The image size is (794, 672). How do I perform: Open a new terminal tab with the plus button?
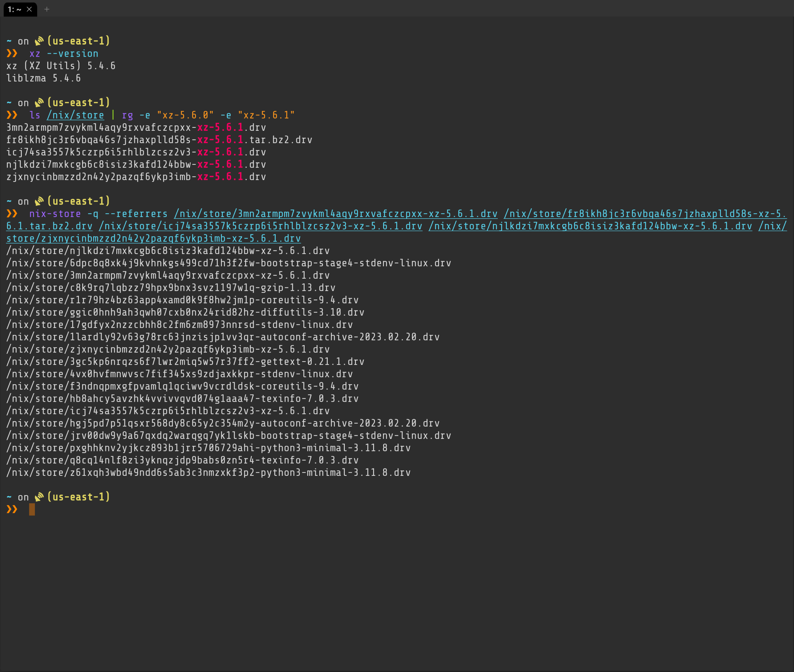(x=47, y=9)
